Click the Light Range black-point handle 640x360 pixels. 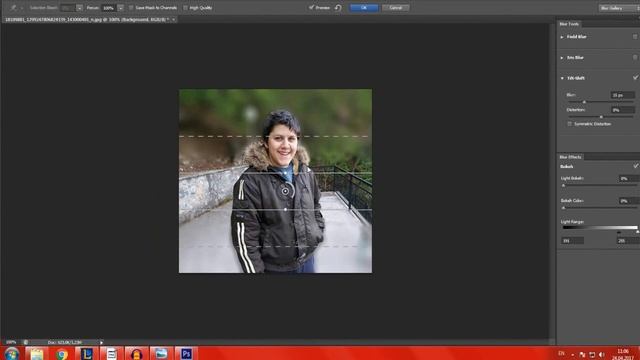pos(619,233)
